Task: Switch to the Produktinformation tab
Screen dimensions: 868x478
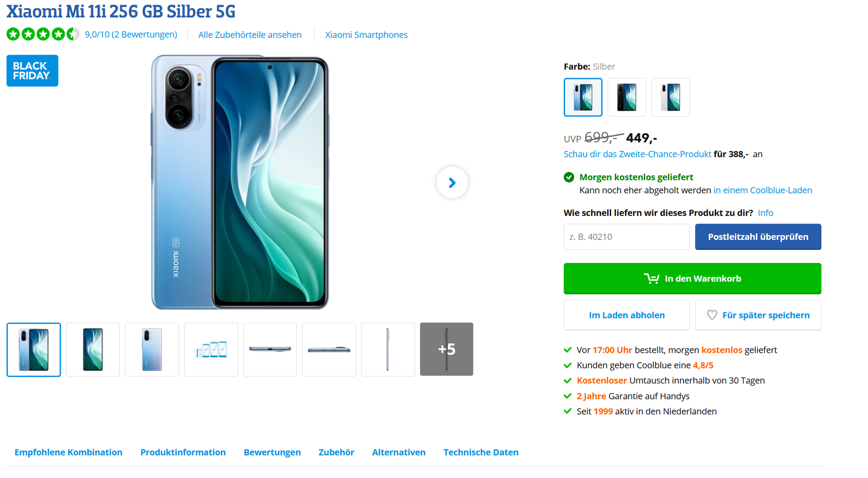Action: (x=183, y=452)
